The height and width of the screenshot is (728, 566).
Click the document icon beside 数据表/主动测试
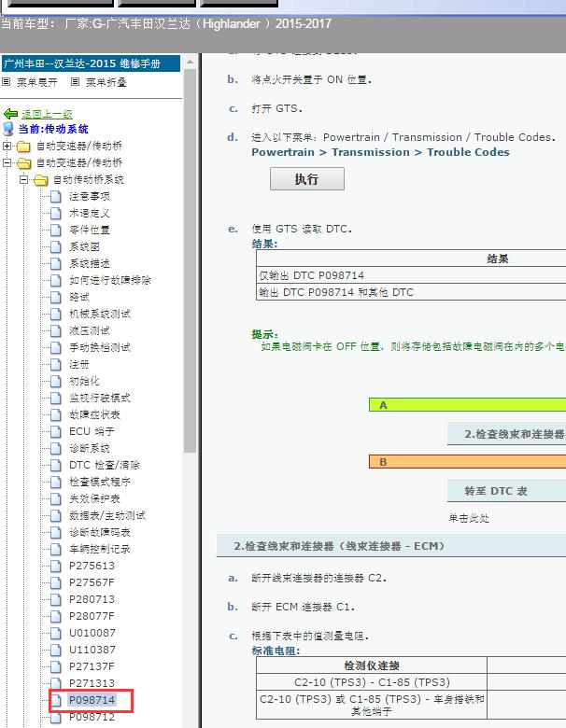click(56, 515)
